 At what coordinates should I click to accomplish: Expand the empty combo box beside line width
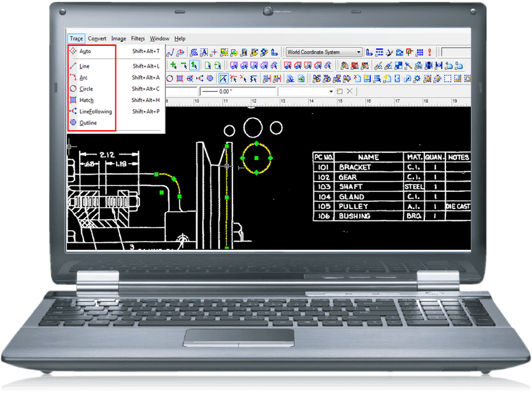(331, 92)
